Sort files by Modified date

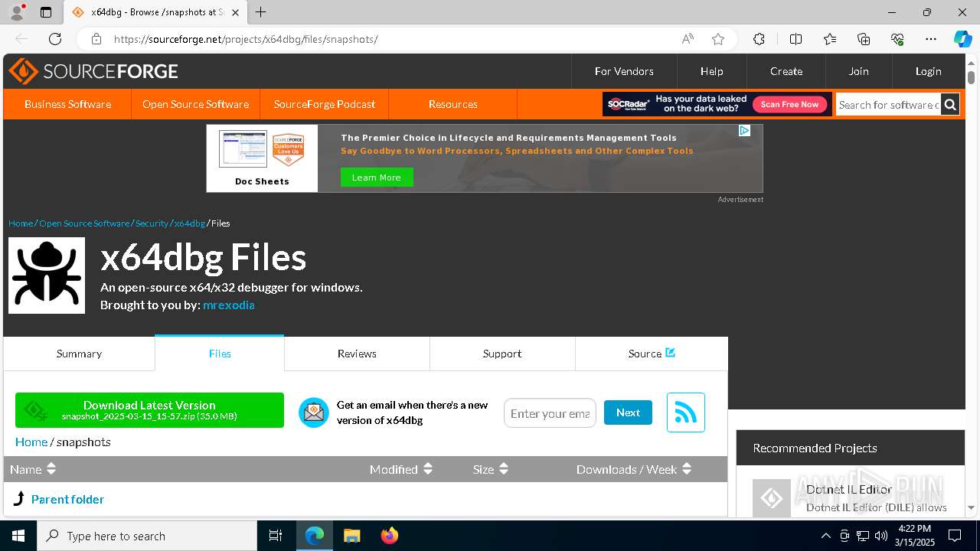tap(401, 469)
